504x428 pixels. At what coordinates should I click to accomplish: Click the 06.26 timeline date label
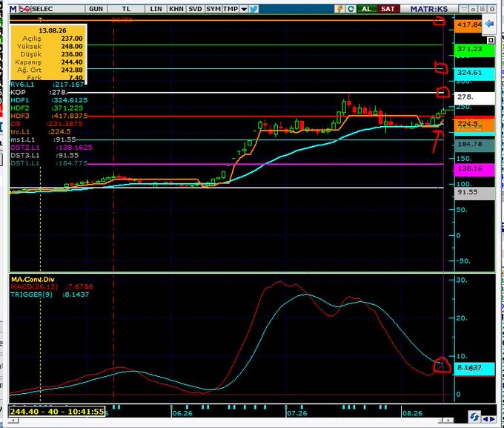tap(182, 413)
